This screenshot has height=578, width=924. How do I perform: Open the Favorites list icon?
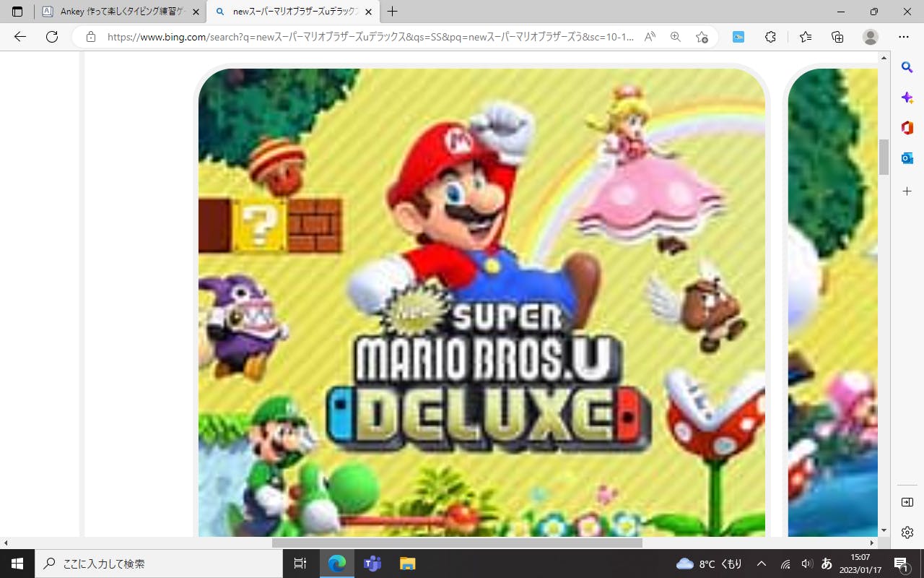806,37
